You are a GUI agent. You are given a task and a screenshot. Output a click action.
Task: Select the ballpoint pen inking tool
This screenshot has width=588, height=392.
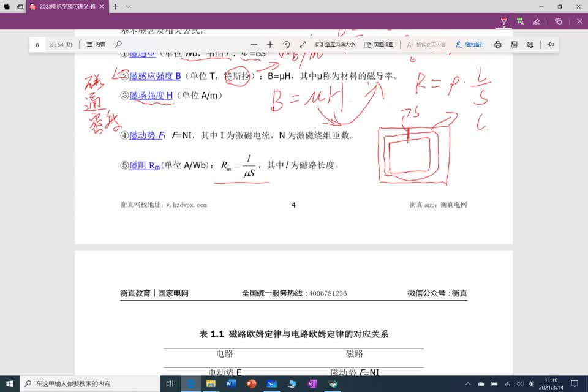(x=503, y=21)
